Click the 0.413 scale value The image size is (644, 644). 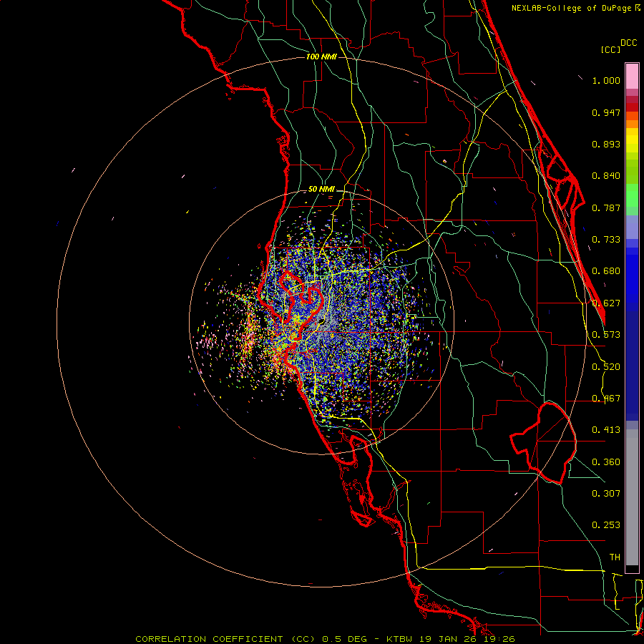606,430
